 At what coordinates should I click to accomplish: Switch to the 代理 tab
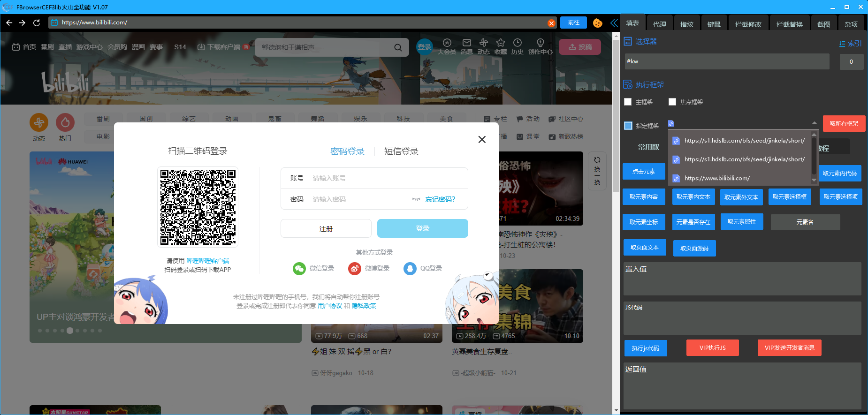pos(659,24)
